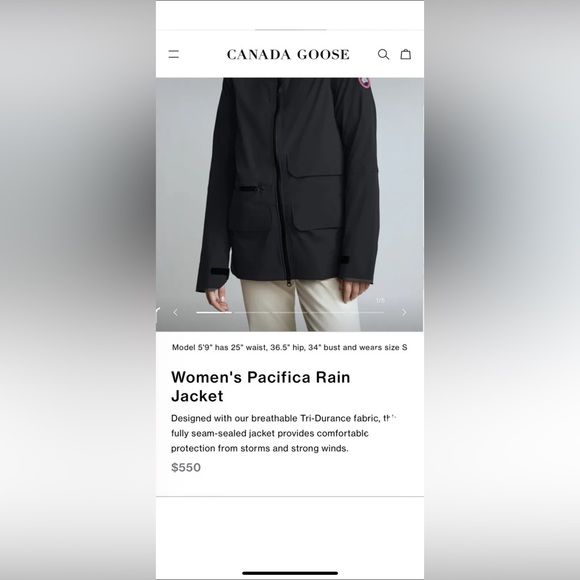Go to homepage via Canada Goose logo

pos(288,54)
